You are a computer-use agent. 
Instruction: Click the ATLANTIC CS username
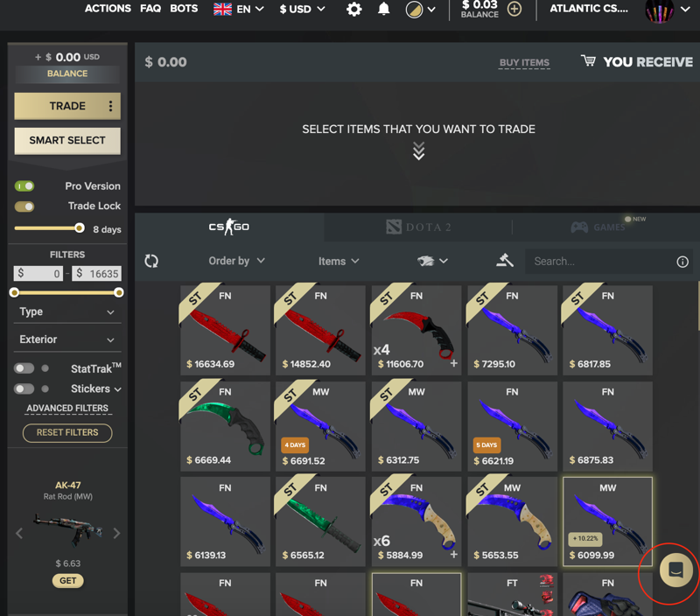[589, 9]
